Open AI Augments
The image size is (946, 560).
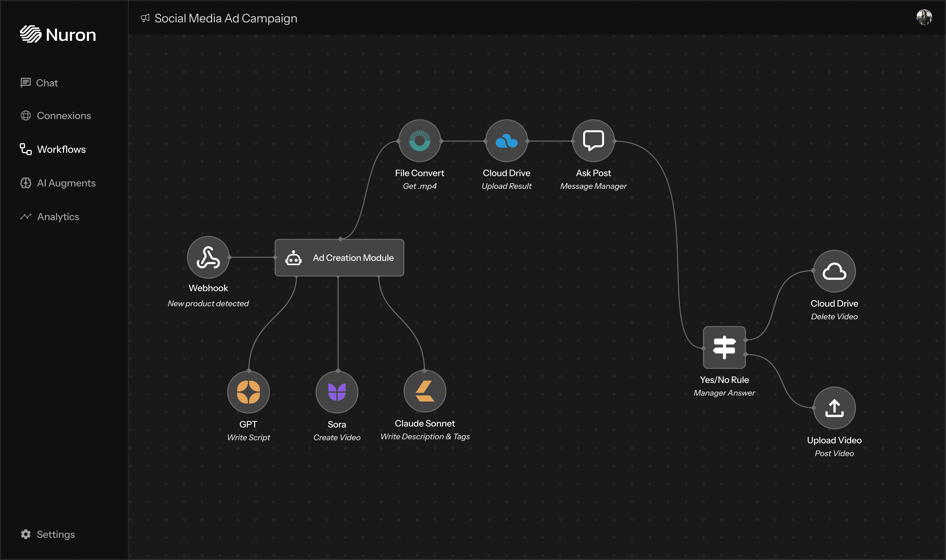point(66,183)
